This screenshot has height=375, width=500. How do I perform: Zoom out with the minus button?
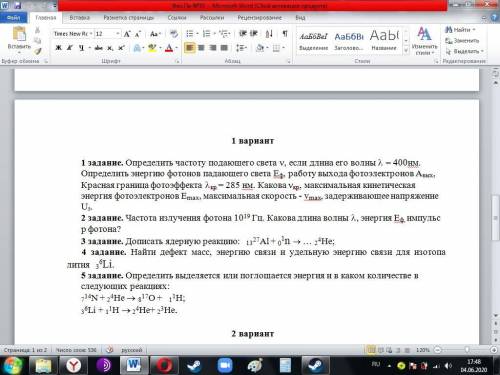pyautogui.click(x=438, y=350)
